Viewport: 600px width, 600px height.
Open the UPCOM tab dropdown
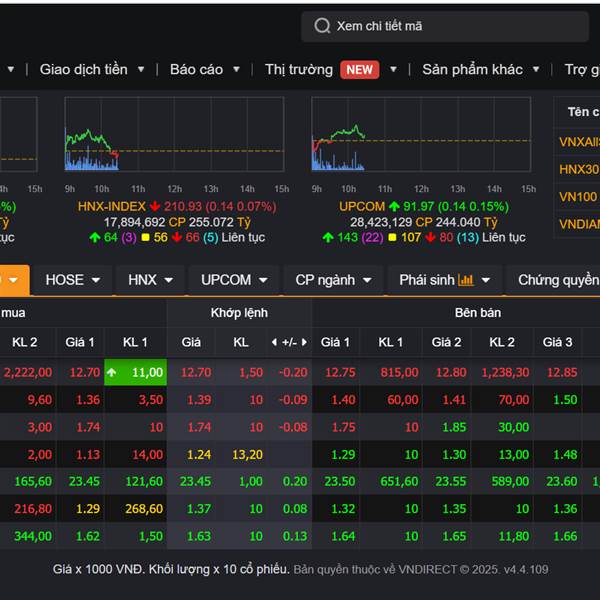tap(234, 280)
